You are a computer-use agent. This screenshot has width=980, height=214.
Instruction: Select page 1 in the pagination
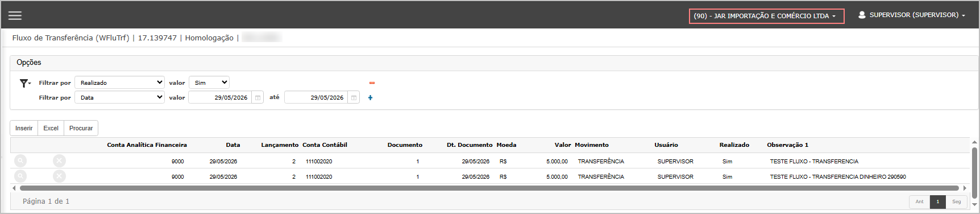pyautogui.click(x=938, y=201)
